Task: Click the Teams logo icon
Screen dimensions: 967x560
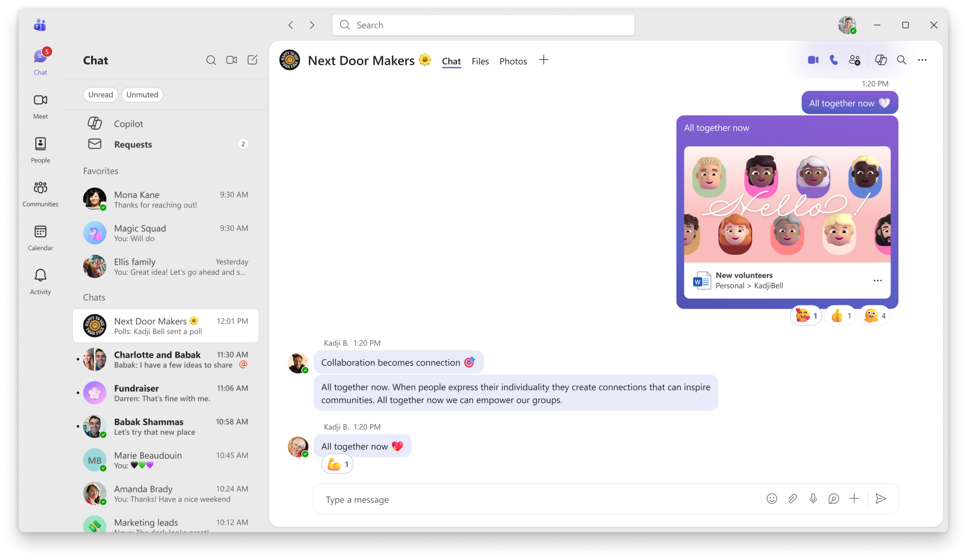Action: pyautogui.click(x=40, y=25)
